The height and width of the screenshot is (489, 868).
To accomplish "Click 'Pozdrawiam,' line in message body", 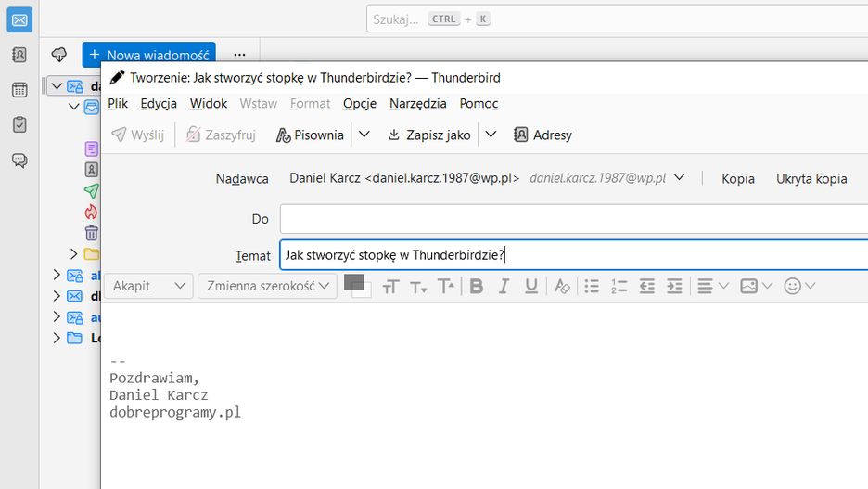I will pyautogui.click(x=154, y=379).
